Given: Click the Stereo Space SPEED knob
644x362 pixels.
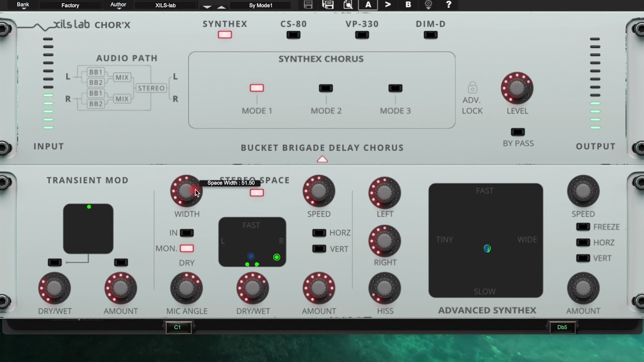Looking at the screenshot, I should 319,191.
